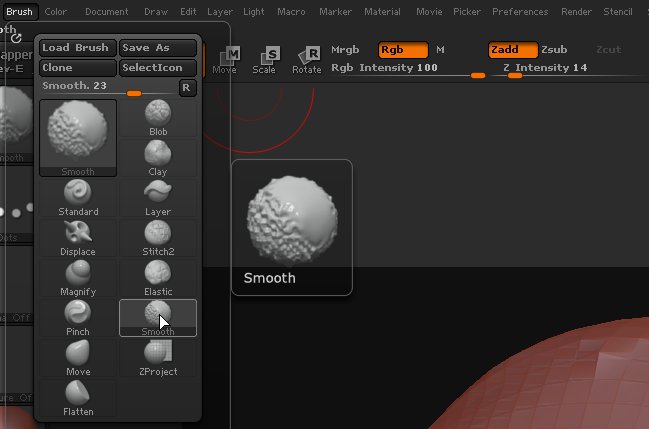Open the Brush menu
This screenshot has height=429, width=649.
pos(19,12)
